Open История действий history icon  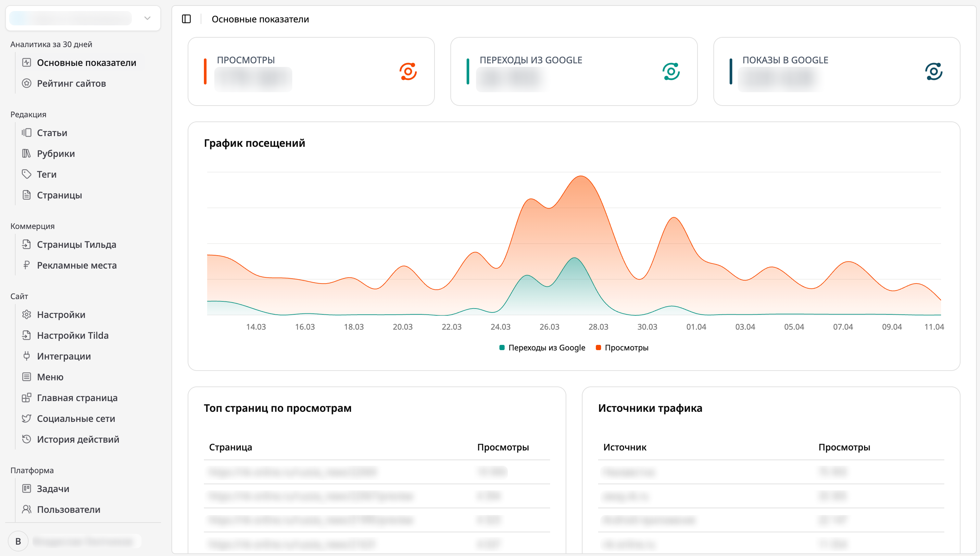27,439
